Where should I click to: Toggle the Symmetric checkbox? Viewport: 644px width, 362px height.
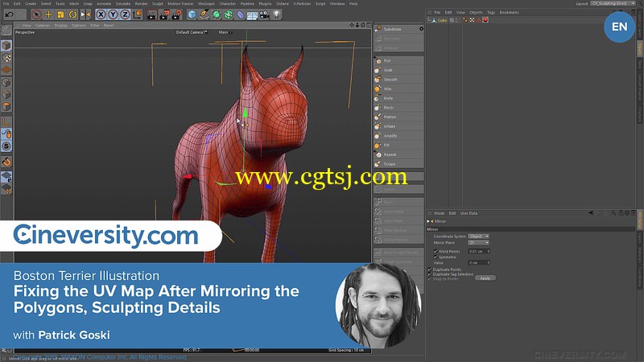[x=436, y=257]
